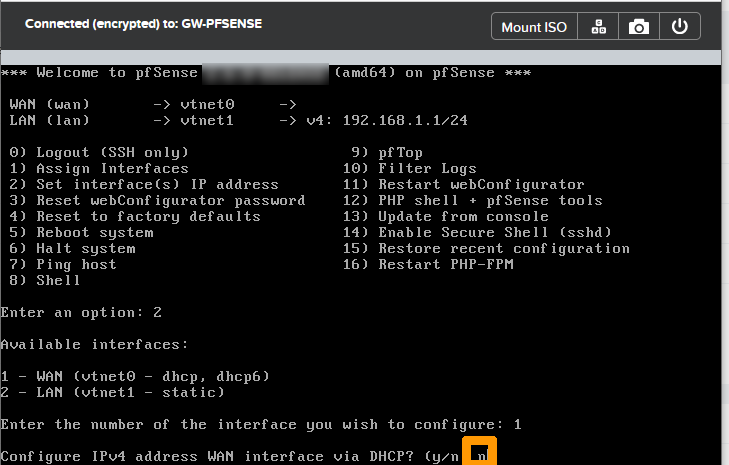Click menu line '11) Restart webConfigurator'
The height and width of the screenshot is (465, 729).
[x=464, y=184]
